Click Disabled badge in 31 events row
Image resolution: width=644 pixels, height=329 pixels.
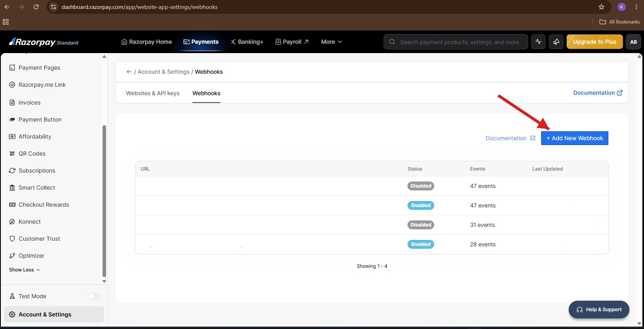pos(421,225)
